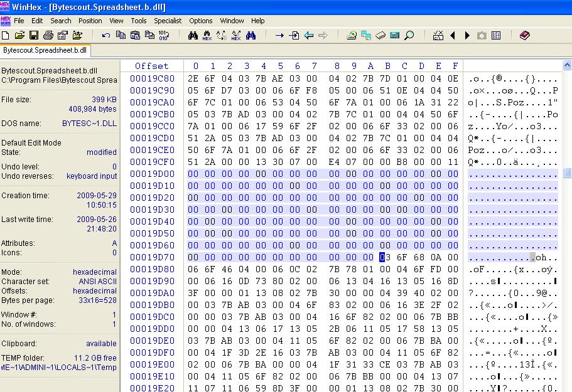The image size is (572, 392).
Task: Click the Open RAM memory chip icon
Action: tap(380, 35)
